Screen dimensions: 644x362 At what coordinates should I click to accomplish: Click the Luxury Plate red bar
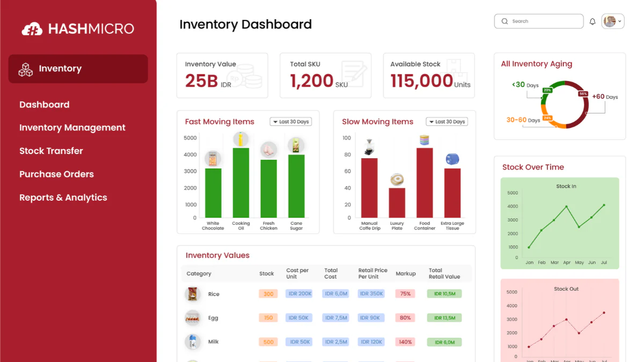pyautogui.click(x=397, y=203)
